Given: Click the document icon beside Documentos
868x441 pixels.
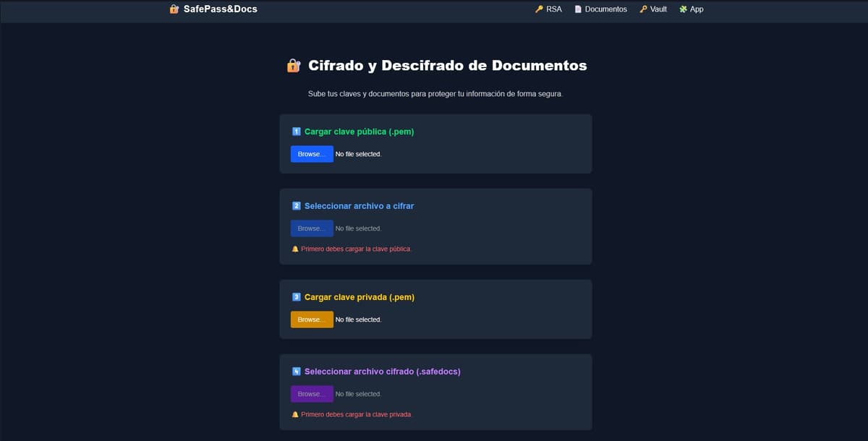Looking at the screenshot, I should click(x=578, y=9).
